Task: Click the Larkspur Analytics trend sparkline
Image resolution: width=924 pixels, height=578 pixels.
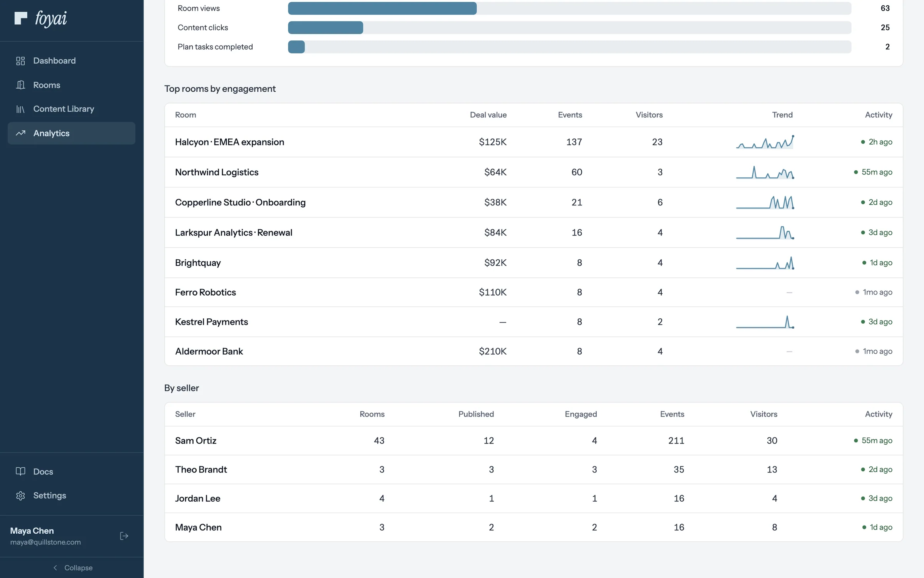Action: point(765,232)
